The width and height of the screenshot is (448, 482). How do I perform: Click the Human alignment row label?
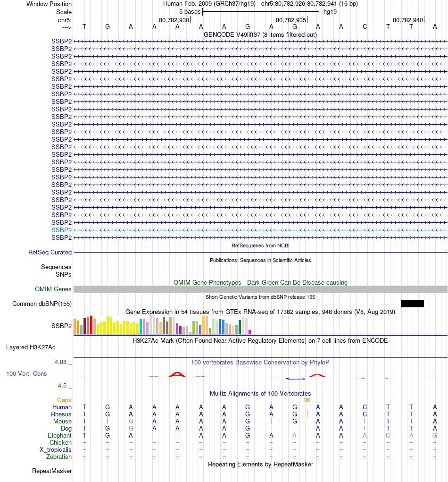(62, 407)
